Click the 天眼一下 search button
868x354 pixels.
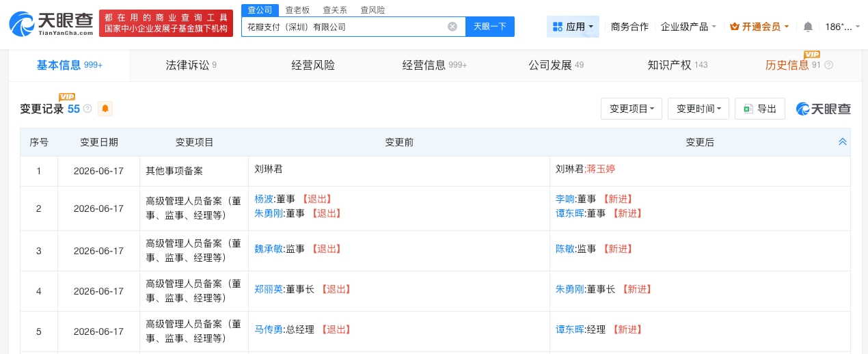490,27
